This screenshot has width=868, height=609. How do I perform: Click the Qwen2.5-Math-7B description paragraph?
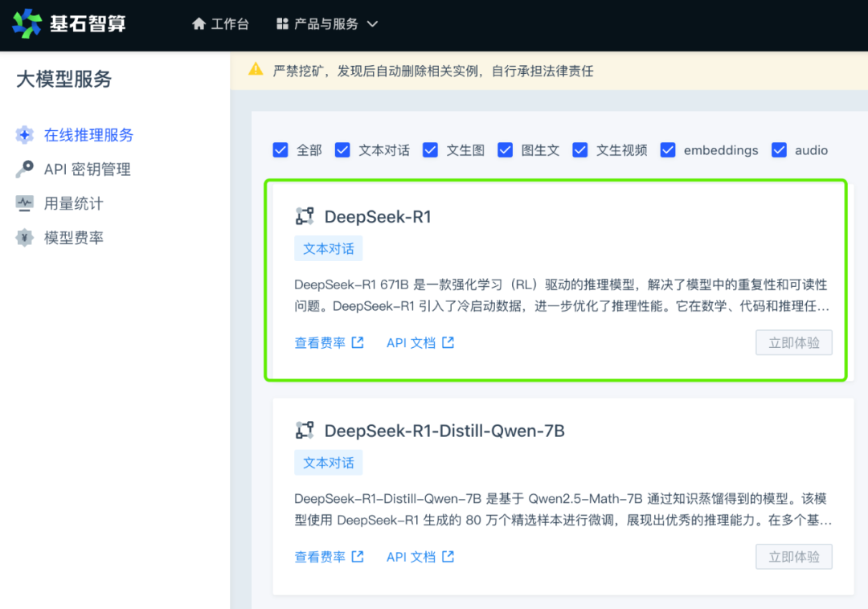pyautogui.click(x=563, y=509)
